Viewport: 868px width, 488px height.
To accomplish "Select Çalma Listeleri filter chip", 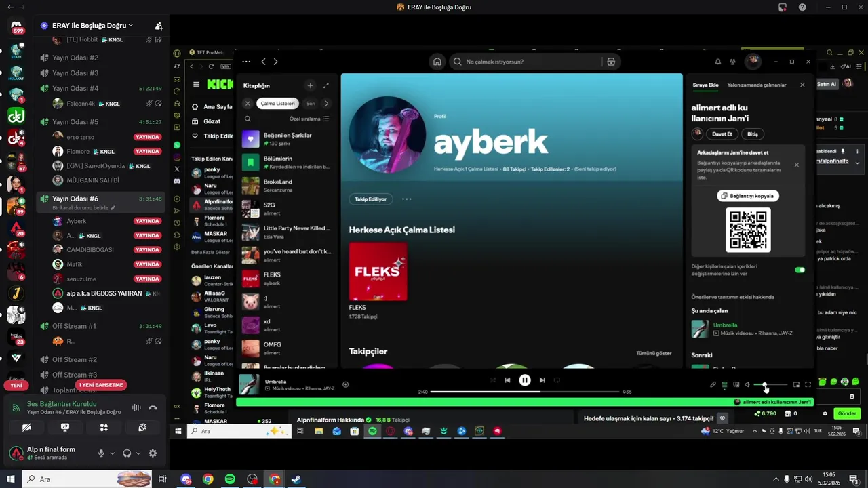I will 278,104.
